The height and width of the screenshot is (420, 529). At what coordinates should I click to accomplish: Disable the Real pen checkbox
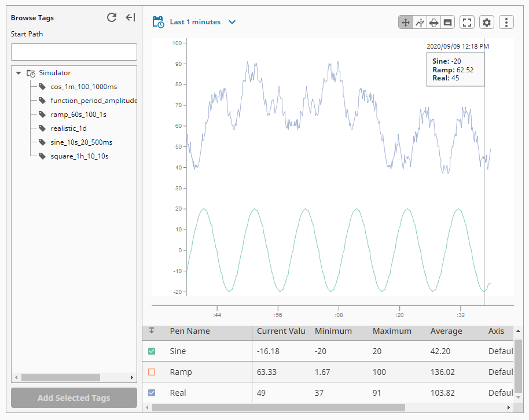click(152, 393)
